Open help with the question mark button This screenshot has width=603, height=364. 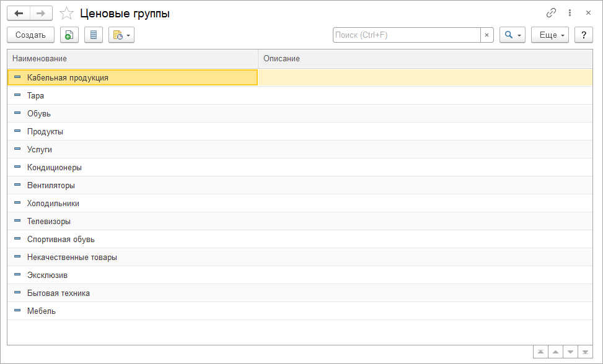[584, 35]
